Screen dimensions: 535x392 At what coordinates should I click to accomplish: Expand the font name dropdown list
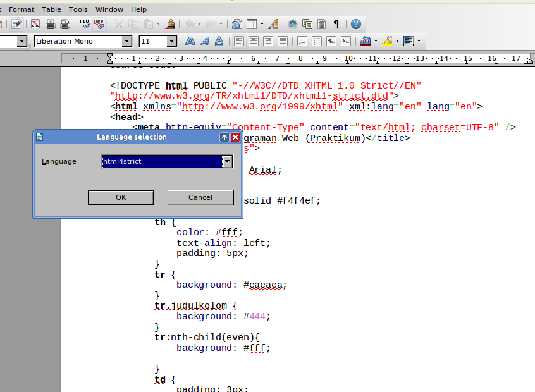[x=127, y=41]
